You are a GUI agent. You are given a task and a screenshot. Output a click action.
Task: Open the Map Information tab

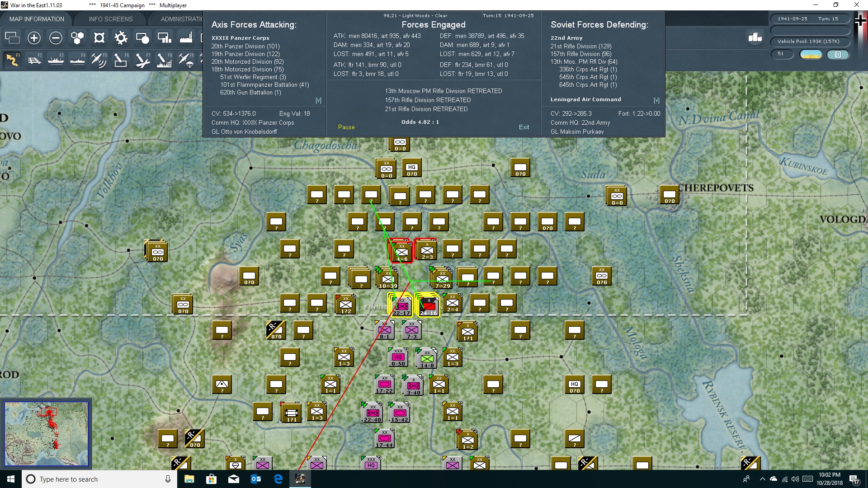coord(37,19)
